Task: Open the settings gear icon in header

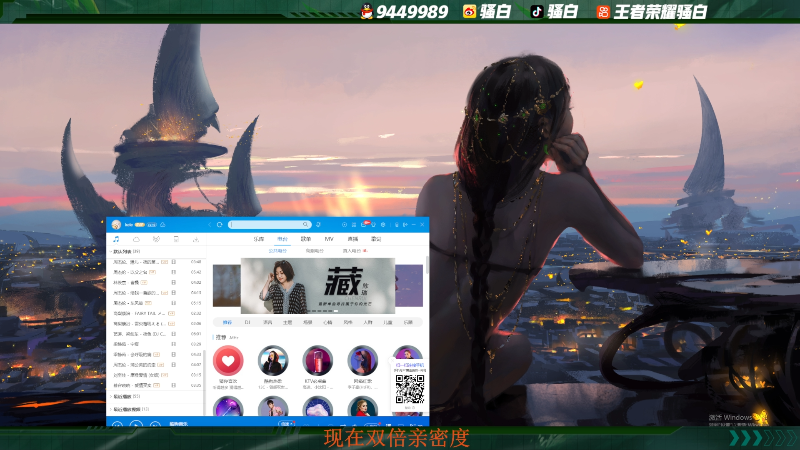Action: pos(383,224)
